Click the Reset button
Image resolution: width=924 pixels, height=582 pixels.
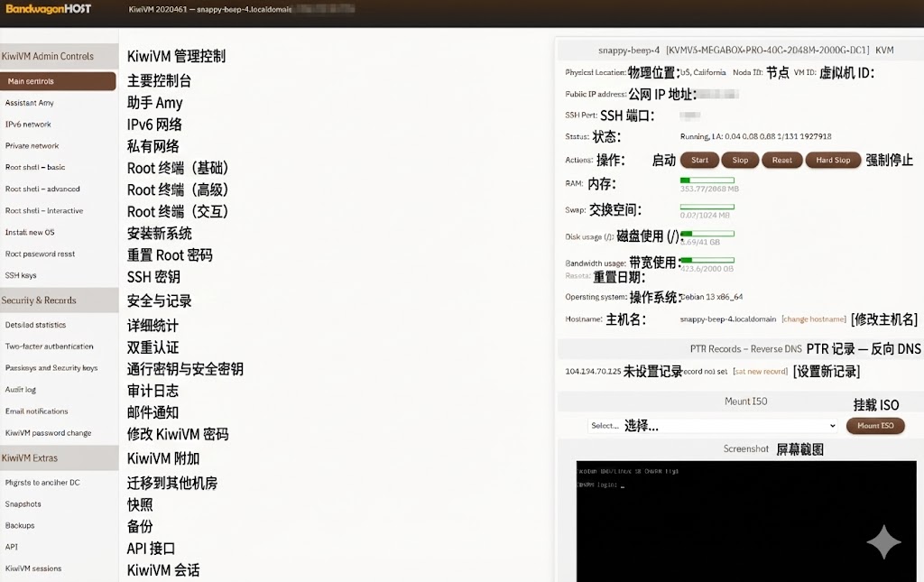pos(781,160)
